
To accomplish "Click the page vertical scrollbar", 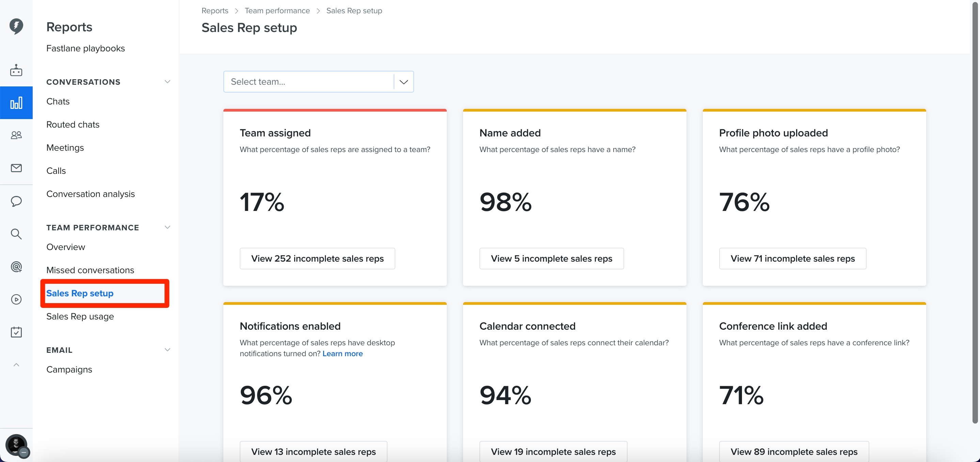I will 976,213.
